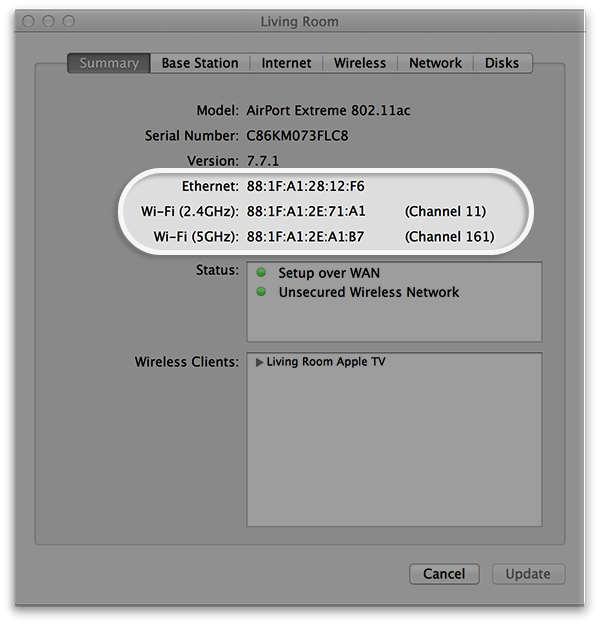Switch to the Wireless tab
The width and height of the screenshot is (600, 625).
[x=360, y=63]
